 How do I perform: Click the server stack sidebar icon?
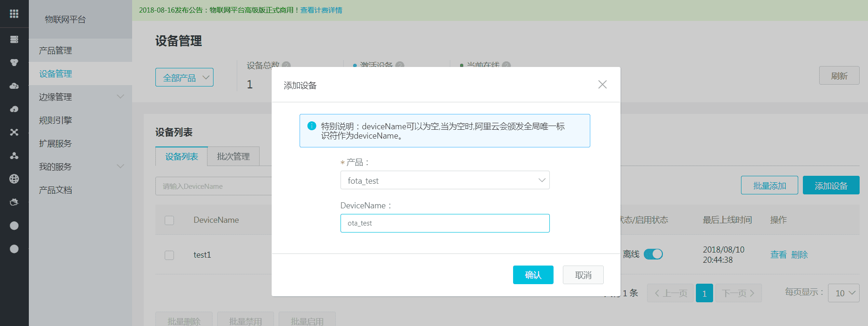tap(14, 40)
